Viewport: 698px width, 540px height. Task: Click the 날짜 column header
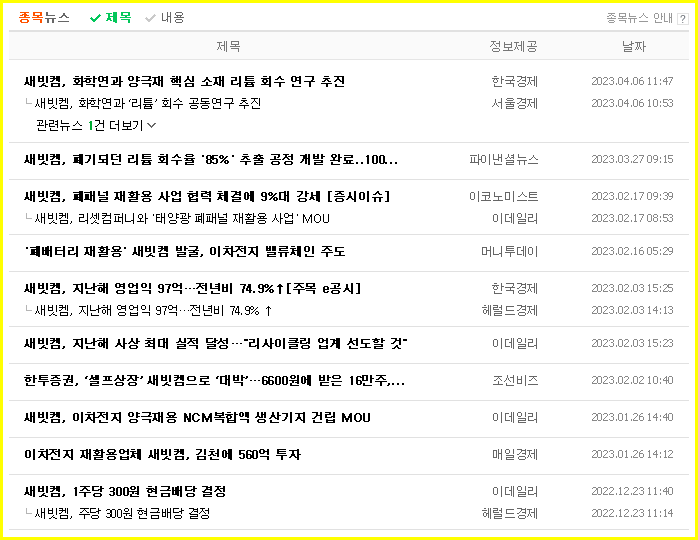(633, 46)
